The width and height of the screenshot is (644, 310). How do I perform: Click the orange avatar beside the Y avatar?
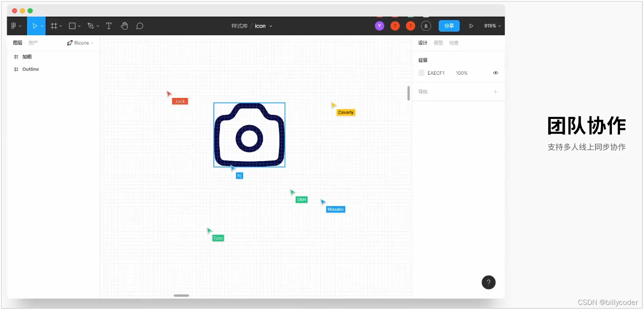click(395, 26)
